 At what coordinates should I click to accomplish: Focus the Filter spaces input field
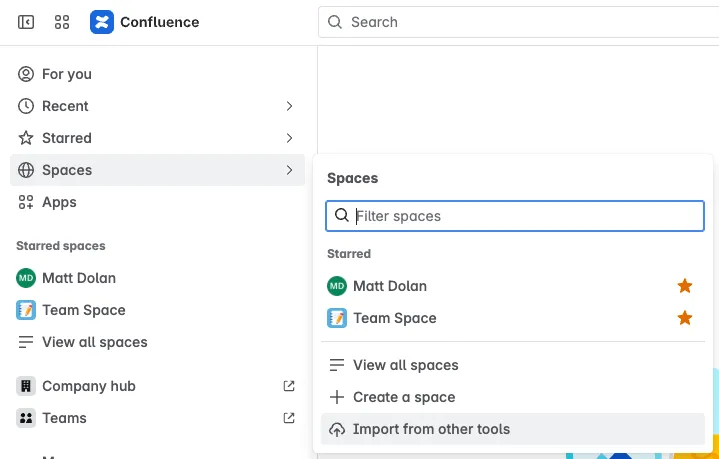point(514,216)
